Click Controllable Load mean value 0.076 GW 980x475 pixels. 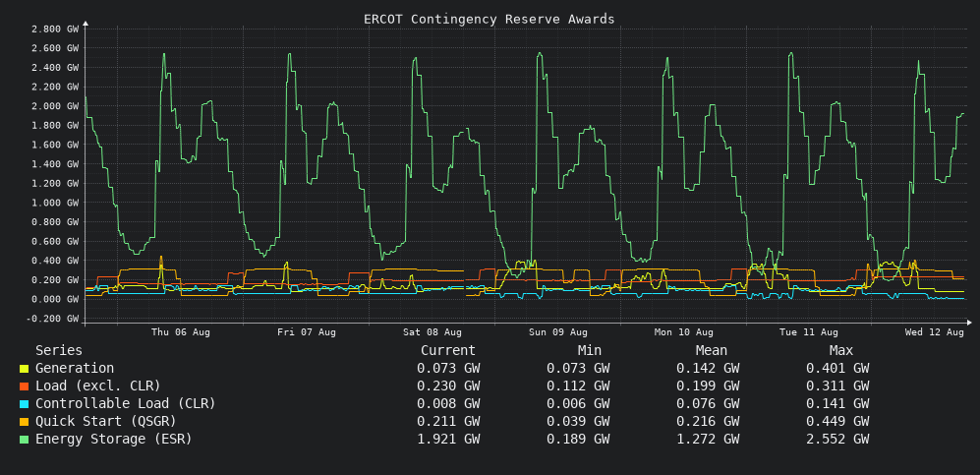708,404
